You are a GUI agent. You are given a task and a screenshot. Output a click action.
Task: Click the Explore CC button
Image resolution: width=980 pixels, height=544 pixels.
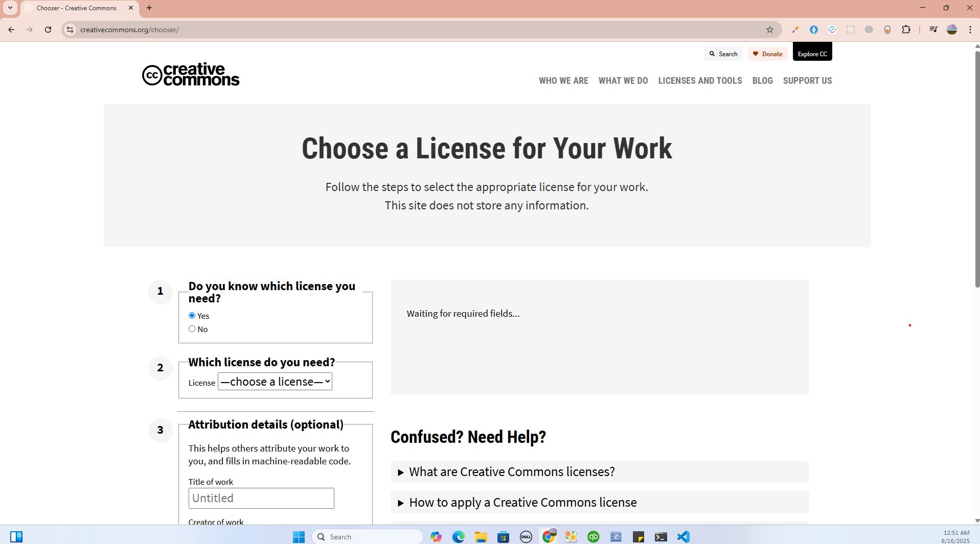(x=812, y=52)
